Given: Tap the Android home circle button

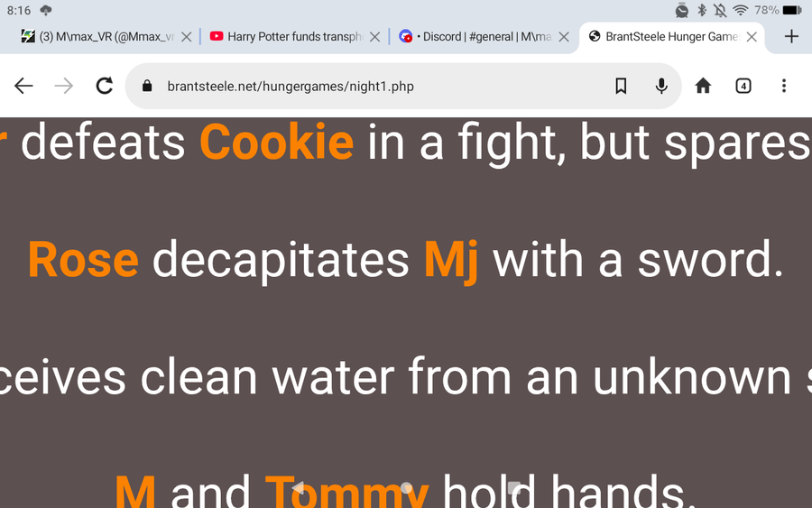Looking at the screenshot, I should tap(406, 488).
